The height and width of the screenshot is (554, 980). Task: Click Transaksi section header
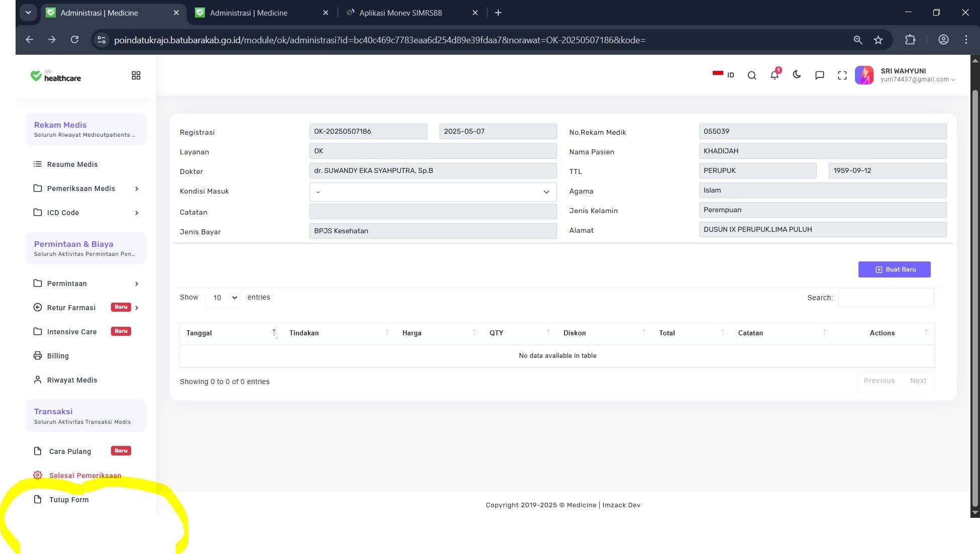(x=86, y=416)
